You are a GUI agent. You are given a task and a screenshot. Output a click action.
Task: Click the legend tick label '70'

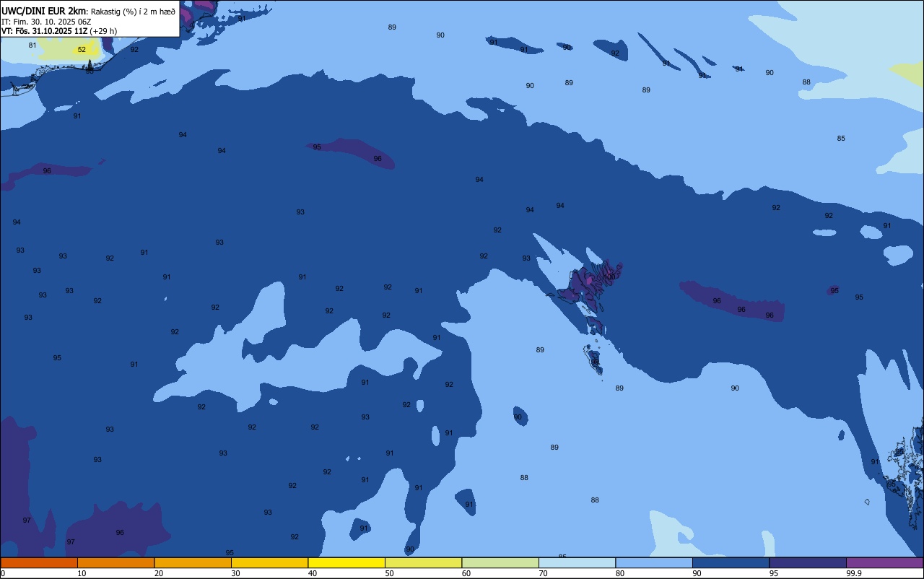543,573
